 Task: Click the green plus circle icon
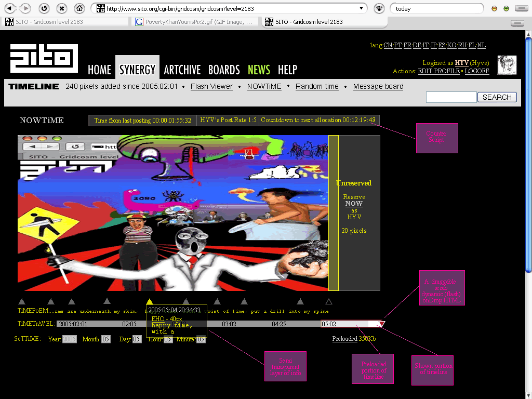(x=506, y=8)
